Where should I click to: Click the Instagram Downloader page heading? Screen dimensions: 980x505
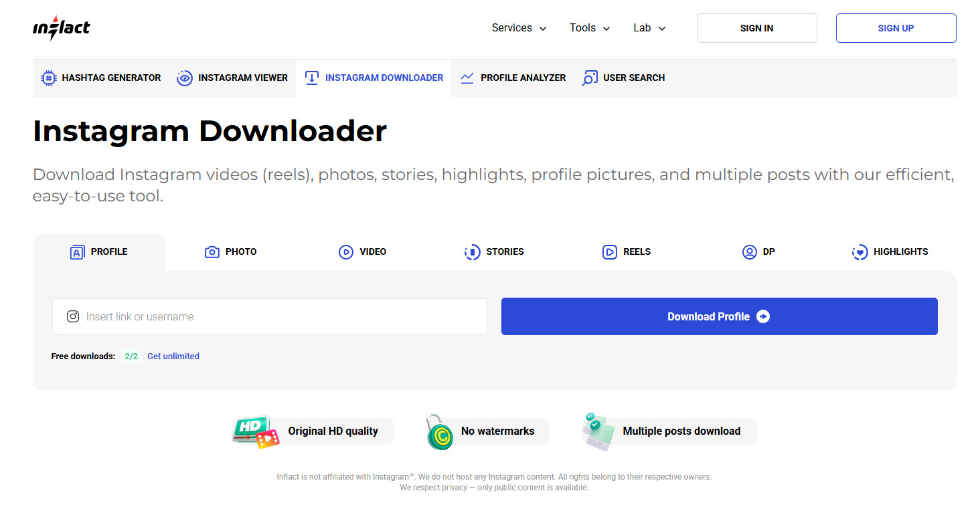pos(210,131)
